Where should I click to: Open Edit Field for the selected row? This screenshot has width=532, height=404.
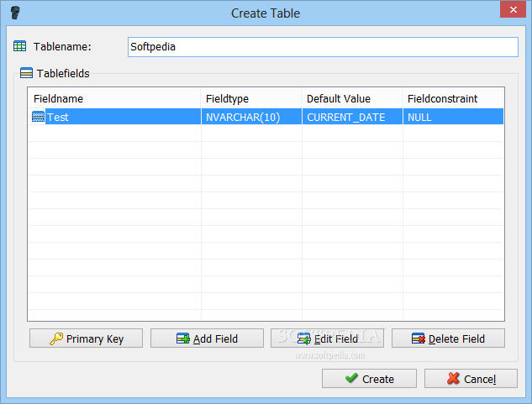[x=328, y=338]
